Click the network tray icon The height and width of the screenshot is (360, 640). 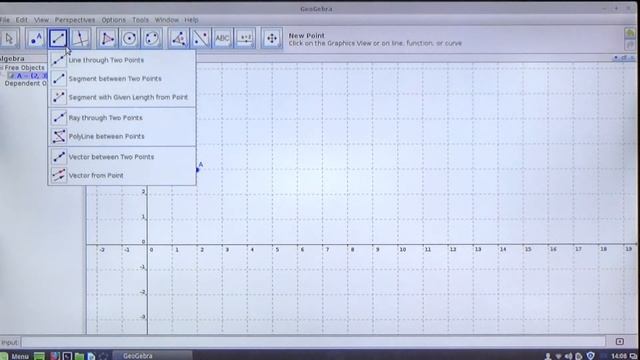click(558, 356)
